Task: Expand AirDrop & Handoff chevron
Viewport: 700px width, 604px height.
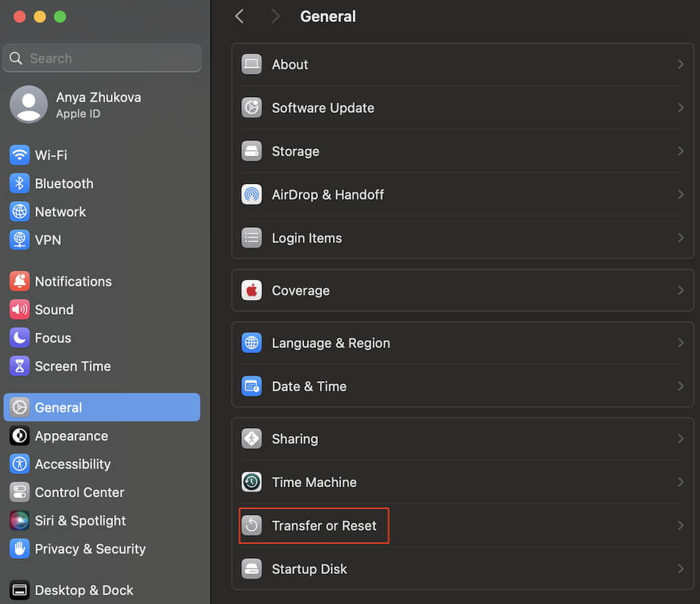Action: [680, 194]
